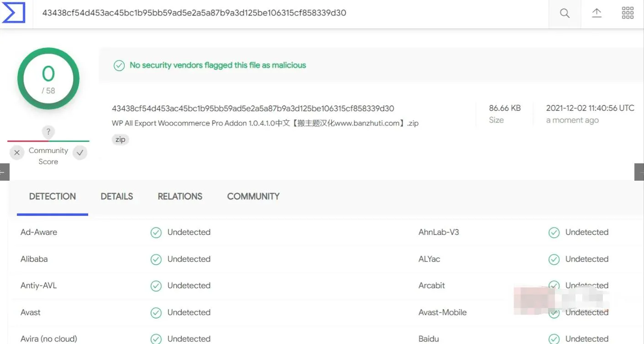The width and height of the screenshot is (644, 344).
Task: Click Ad-Aware's Undetected check icon
Action: [156, 233]
